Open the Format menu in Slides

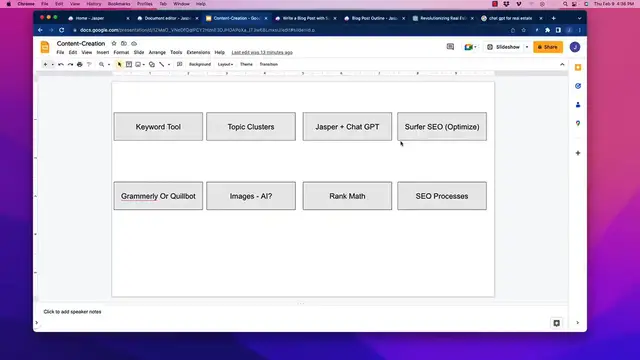click(x=121, y=52)
